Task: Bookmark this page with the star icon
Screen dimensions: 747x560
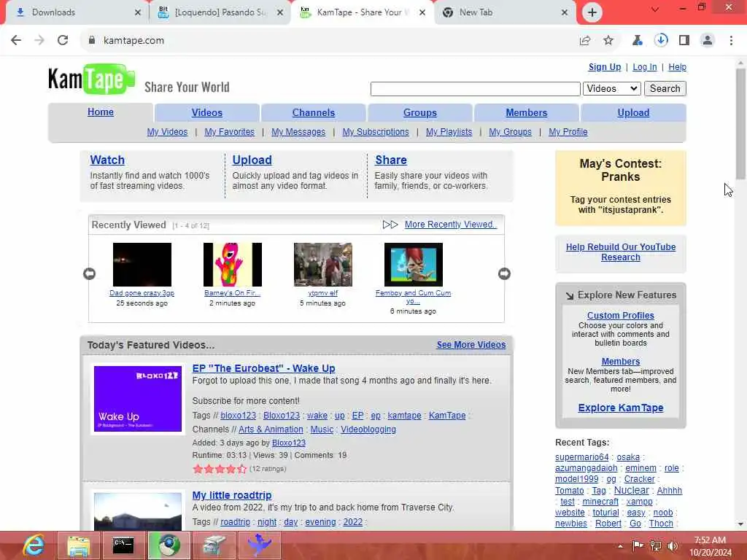Action: coord(608,41)
